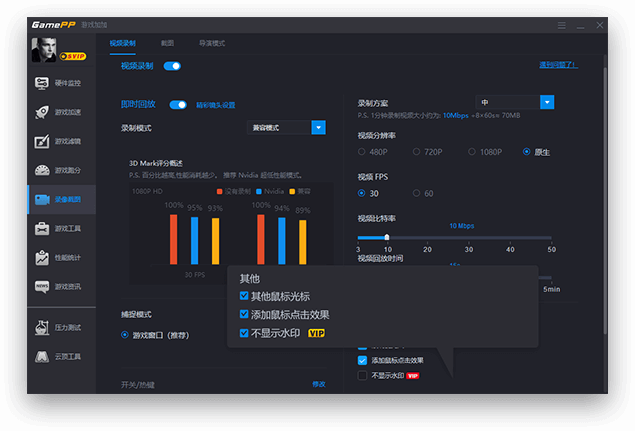Switch to the 导演模式 director mode tab

pos(212,43)
